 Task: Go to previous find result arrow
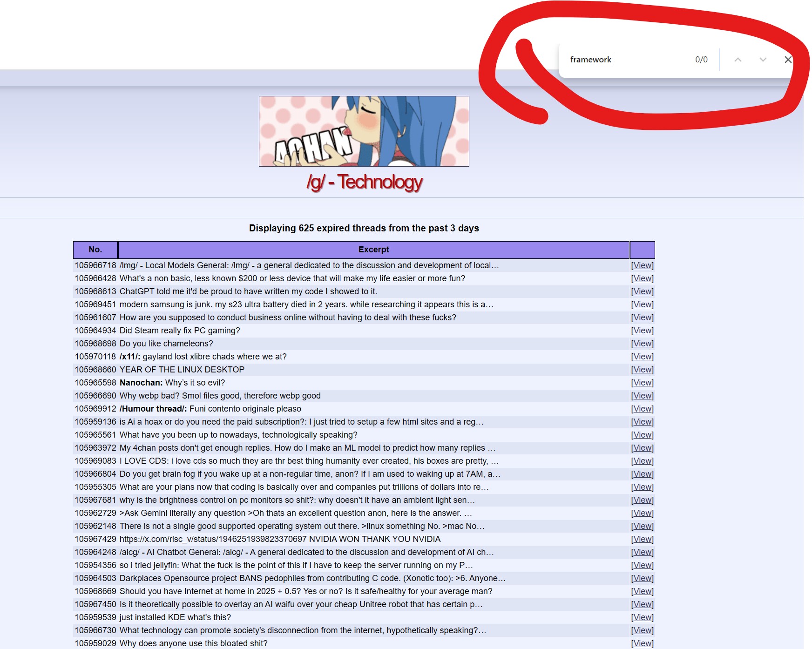click(x=738, y=60)
